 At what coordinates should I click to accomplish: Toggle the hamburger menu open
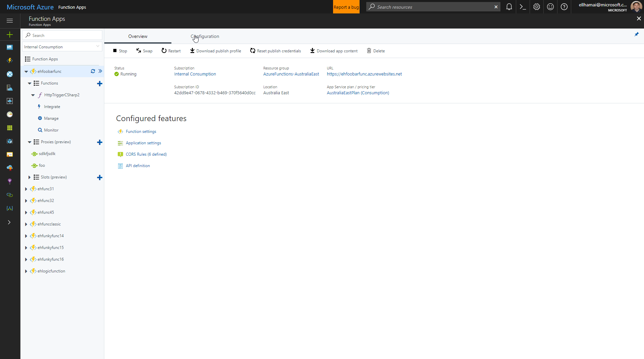tap(10, 21)
